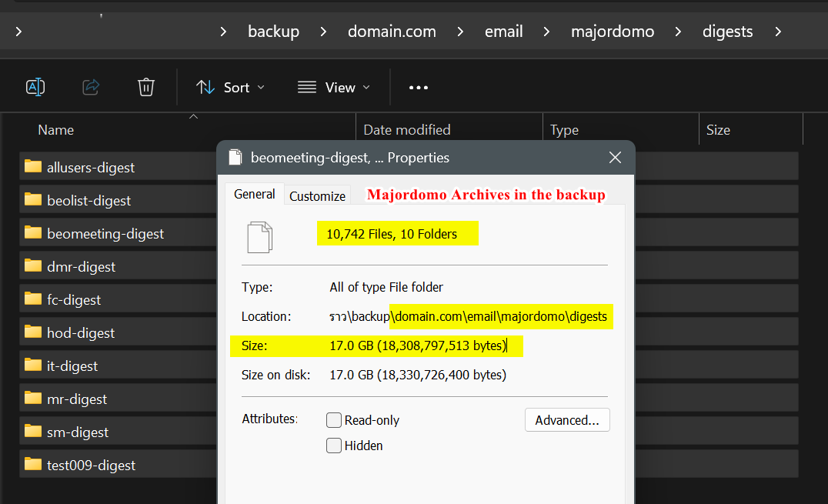Open the Advanced... attributes button
Screen dimensions: 828x504
pyautogui.click(x=567, y=420)
